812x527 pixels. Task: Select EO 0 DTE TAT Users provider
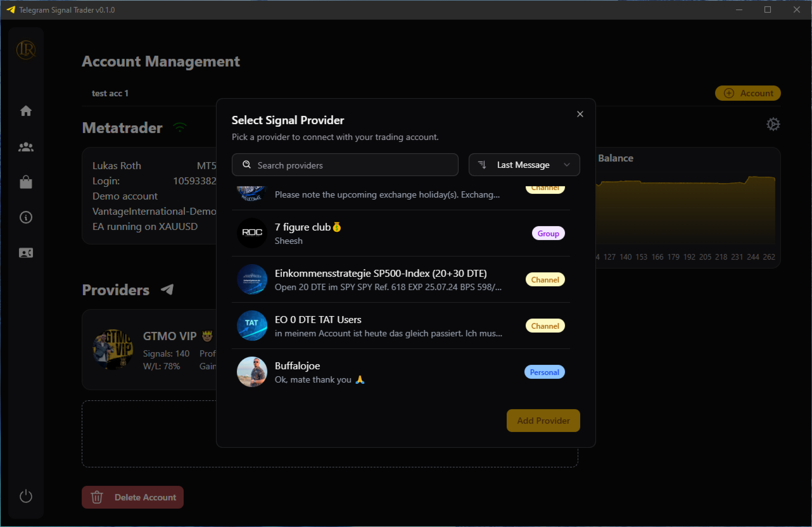click(401, 326)
